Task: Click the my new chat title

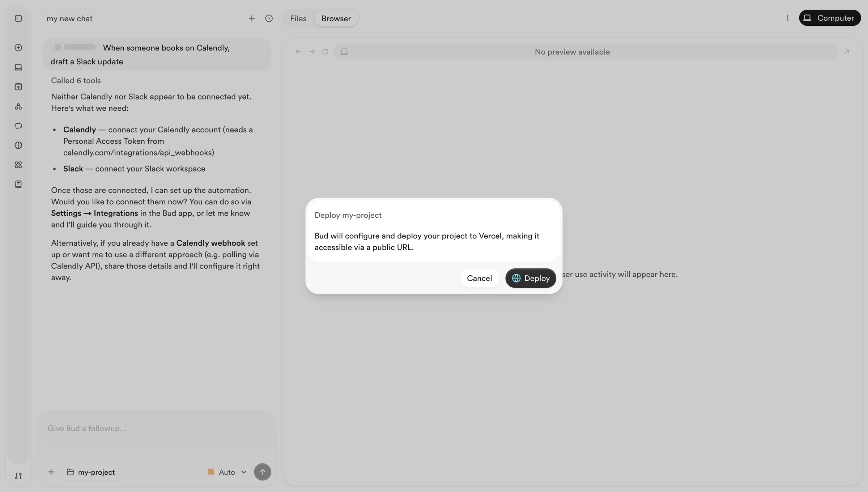Action: [x=69, y=18]
